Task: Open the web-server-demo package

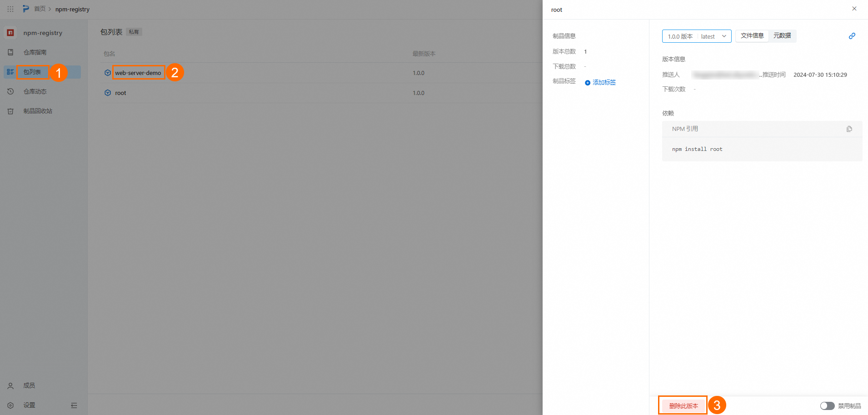Action: point(138,73)
